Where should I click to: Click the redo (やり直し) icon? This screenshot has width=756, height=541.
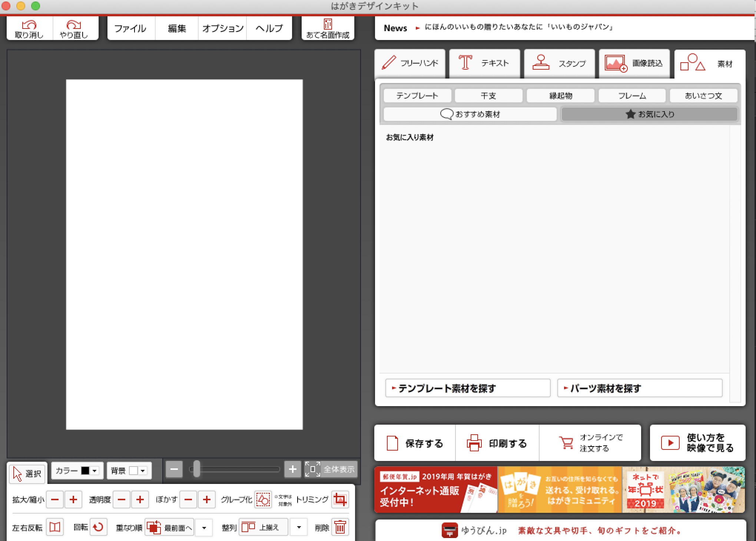73,25
